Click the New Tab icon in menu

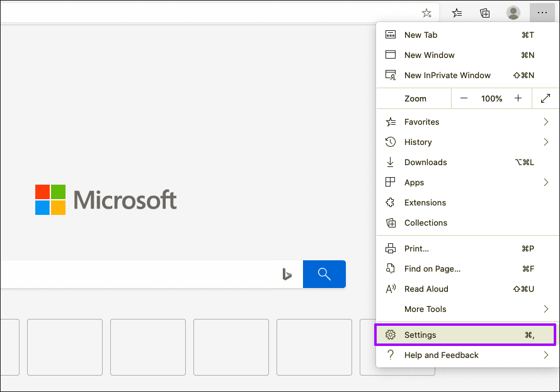tap(391, 35)
